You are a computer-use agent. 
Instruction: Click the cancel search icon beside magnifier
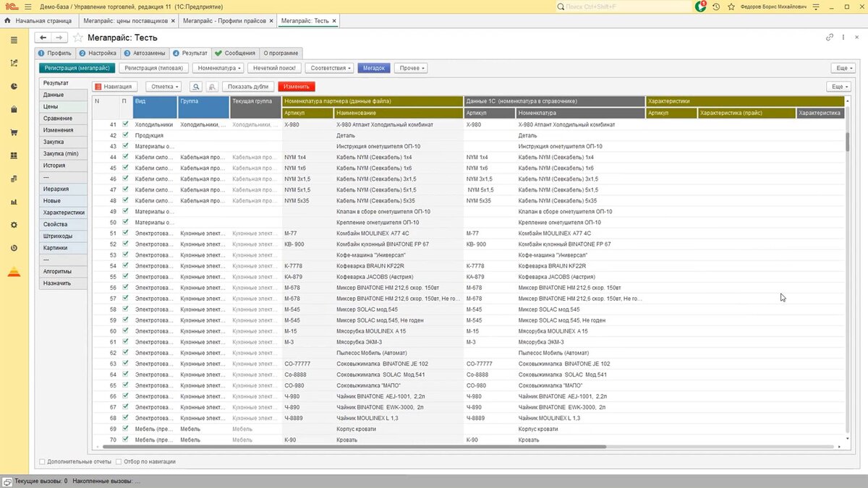pos(212,86)
